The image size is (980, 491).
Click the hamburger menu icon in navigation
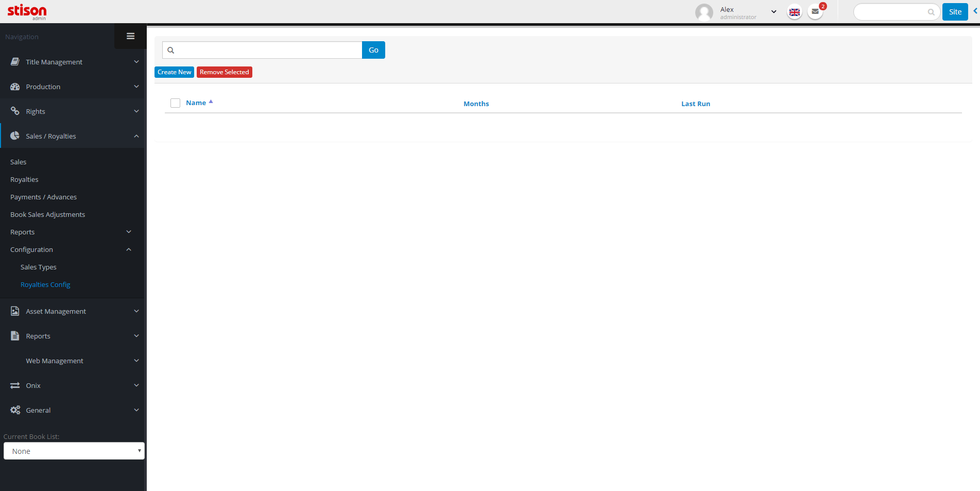pyautogui.click(x=130, y=36)
